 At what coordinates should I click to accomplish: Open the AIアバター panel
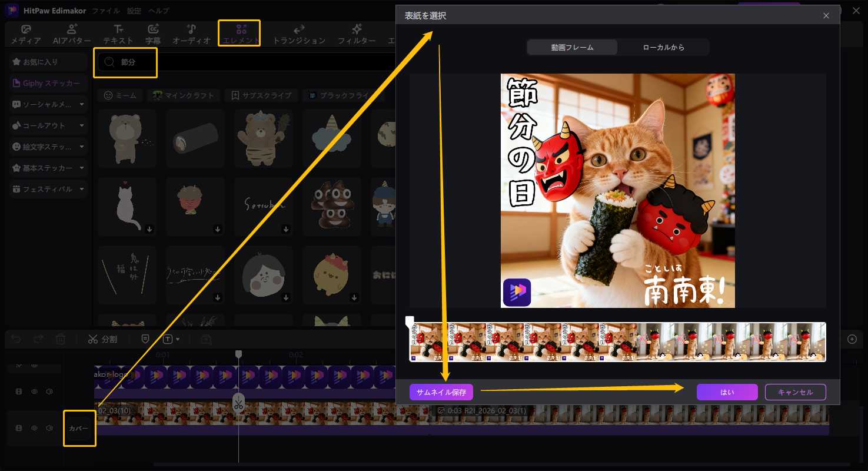point(71,34)
